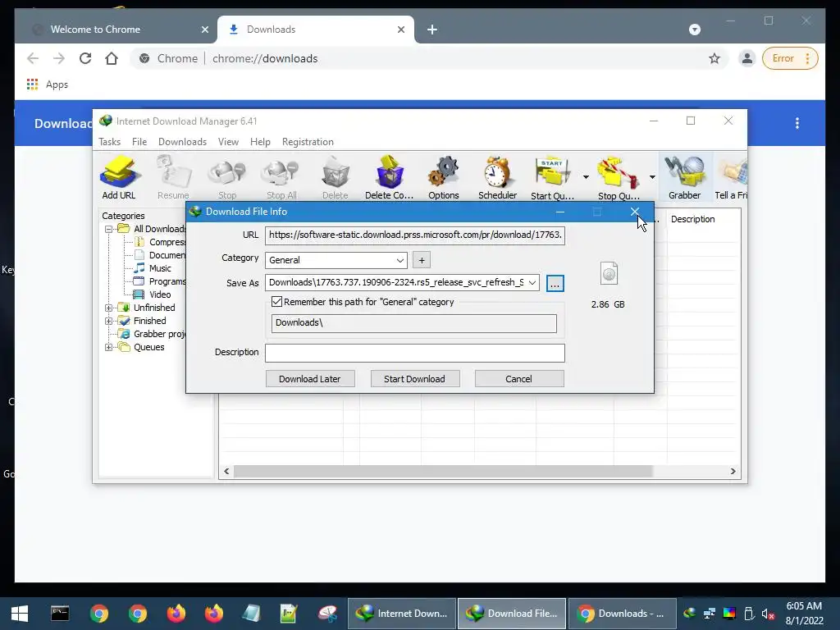840x630 pixels.
Task: Click the Start Queue toolbar icon
Action: coord(552,177)
